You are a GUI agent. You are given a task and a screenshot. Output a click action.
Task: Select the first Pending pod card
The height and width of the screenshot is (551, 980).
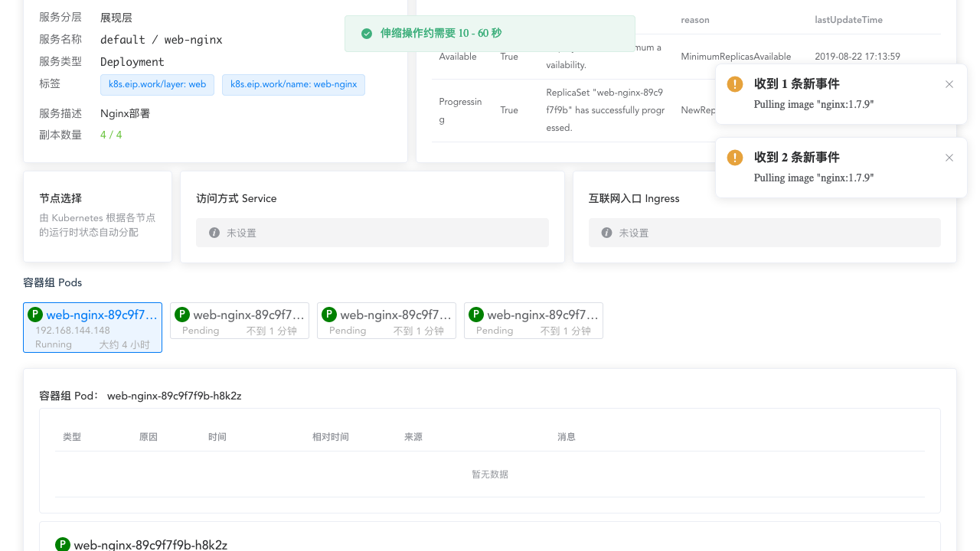(239, 321)
